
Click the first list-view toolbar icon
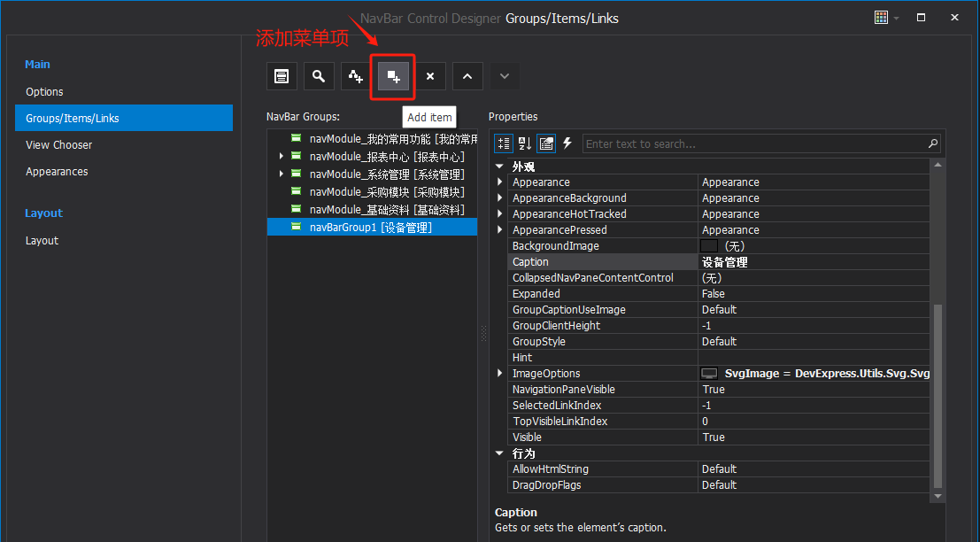[282, 76]
